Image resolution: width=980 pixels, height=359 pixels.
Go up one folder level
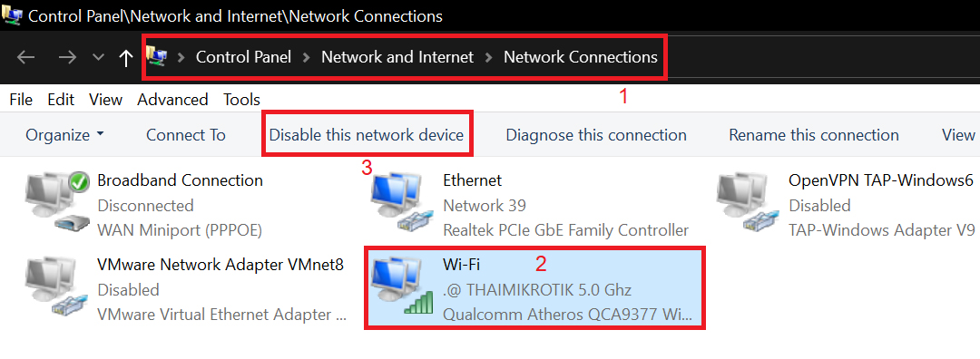click(126, 58)
